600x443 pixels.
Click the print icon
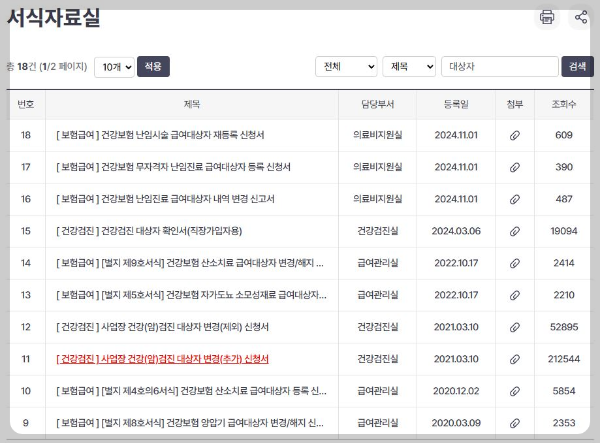(547, 17)
